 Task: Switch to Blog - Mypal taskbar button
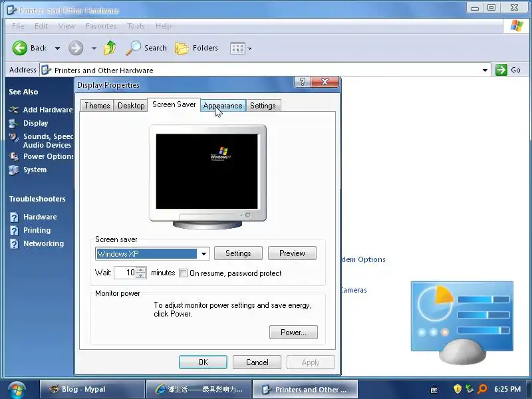(x=92, y=390)
